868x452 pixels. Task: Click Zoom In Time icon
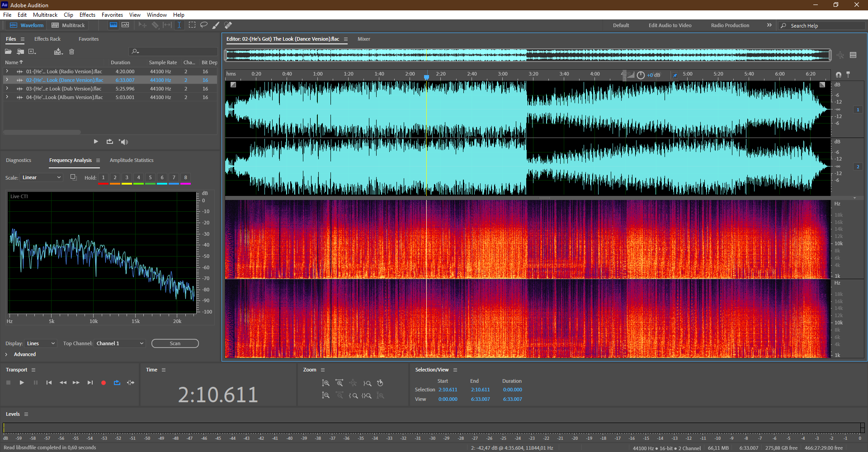pyautogui.click(x=340, y=383)
